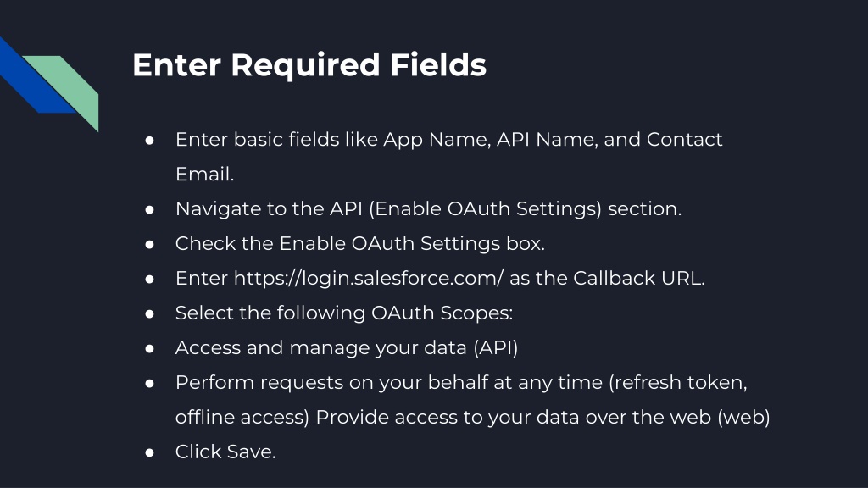Click the Select the following OAuth Scopes line
868x488 pixels.
pyautogui.click(x=344, y=313)
